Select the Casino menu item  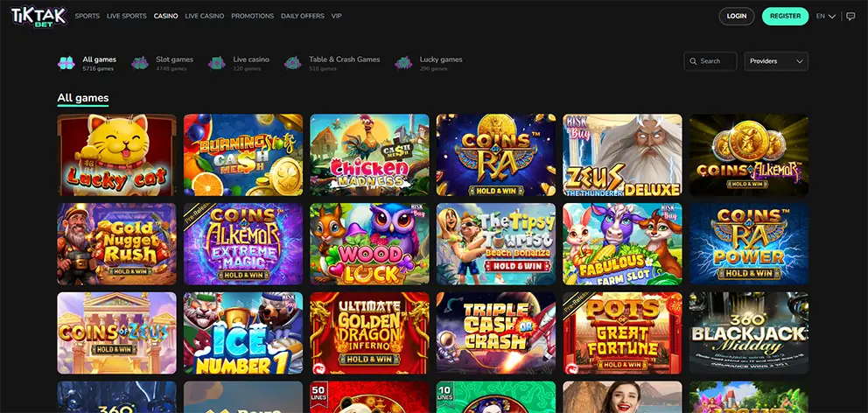166,16
